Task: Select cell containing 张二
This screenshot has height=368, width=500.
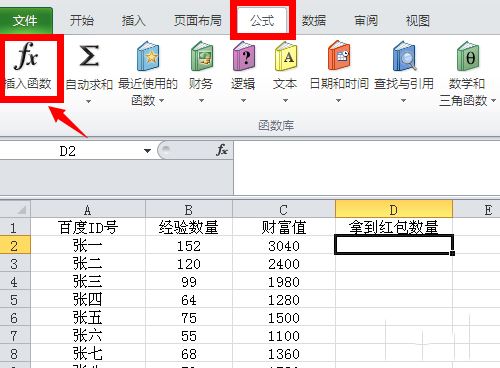Action: pyautogui.click(x=88, y=263)
